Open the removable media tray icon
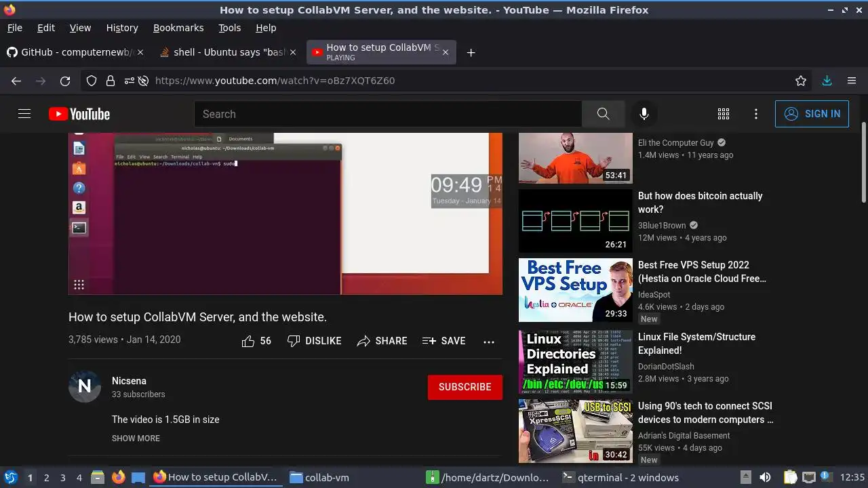Viewport: 868px width, 488px height. click(745, 477)
